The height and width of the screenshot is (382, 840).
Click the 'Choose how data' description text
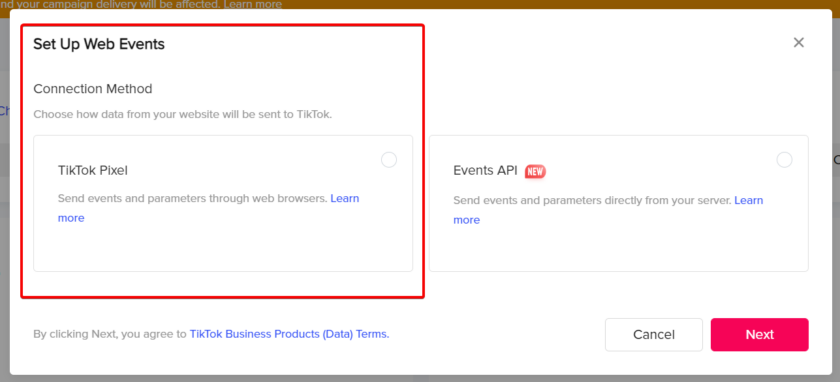(x=183, y=115)
